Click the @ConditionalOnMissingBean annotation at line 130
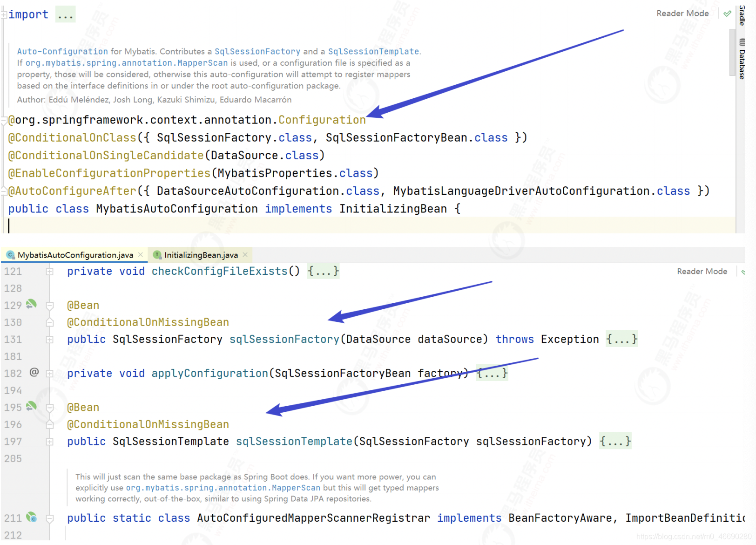This screenshot has height=545, width=756. pos(148,322)
